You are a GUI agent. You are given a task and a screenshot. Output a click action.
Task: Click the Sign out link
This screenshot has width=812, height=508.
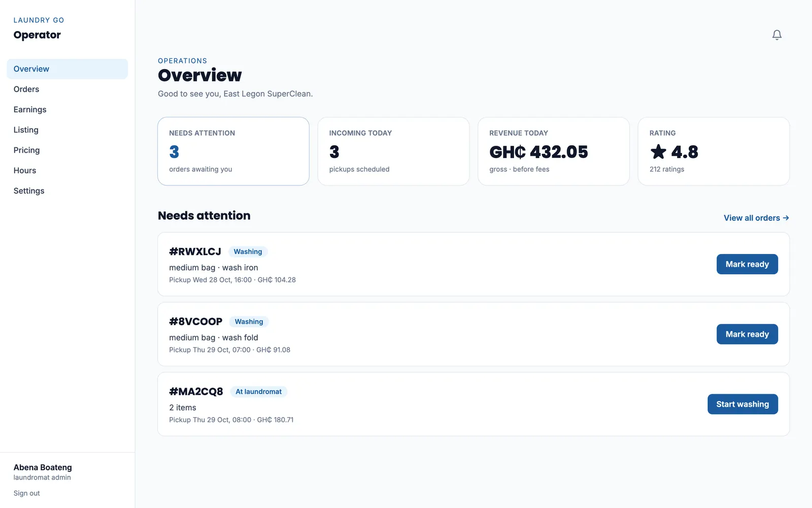pos(26,493)
